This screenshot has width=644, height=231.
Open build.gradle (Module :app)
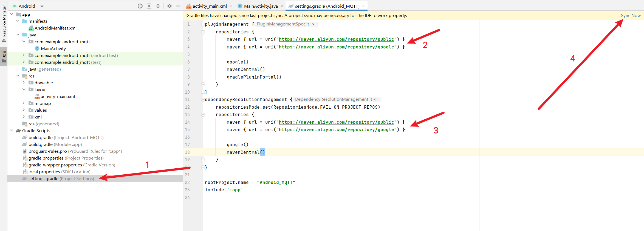(x=55, y=144)
